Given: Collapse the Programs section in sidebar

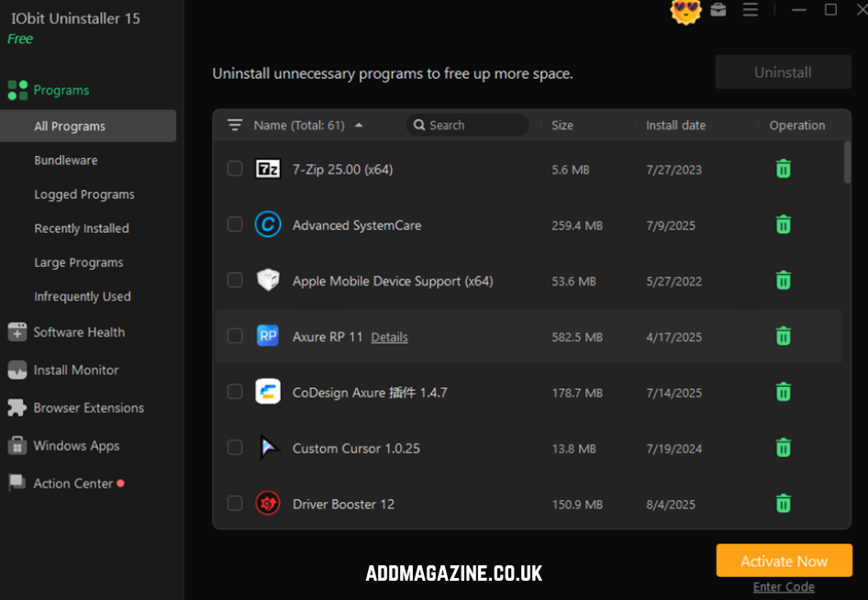Looking at the screenshot, I should coord(61,90).
